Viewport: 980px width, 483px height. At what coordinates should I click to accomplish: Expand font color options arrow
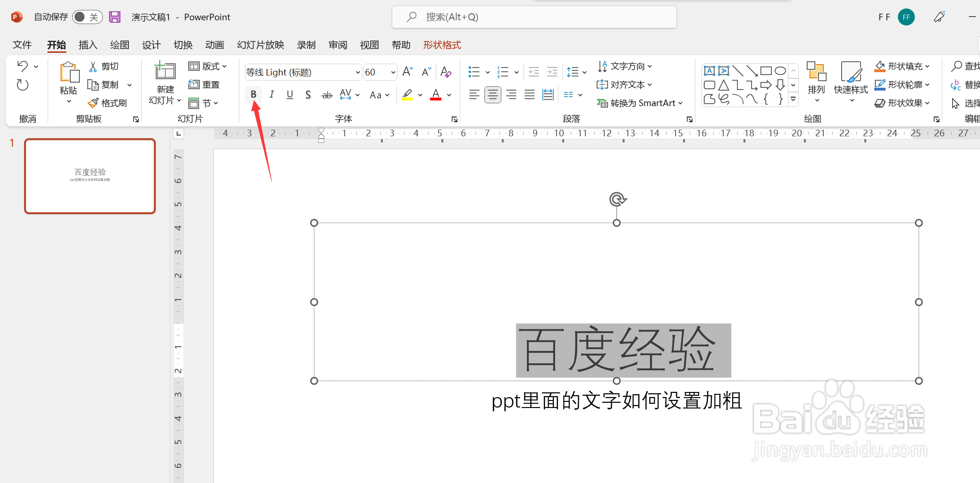pyautogui.click(x=449, y=95)
